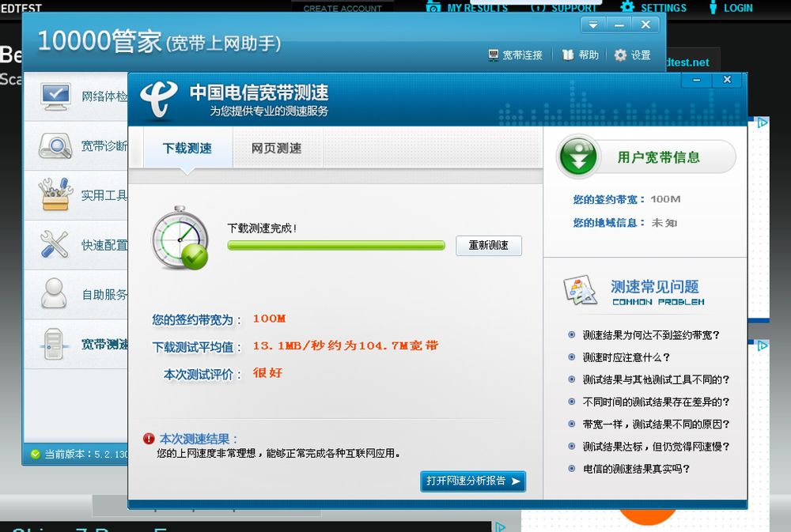Click the 帮助 book icon
This screenshot has height=532, width=791.
(568, 55)
